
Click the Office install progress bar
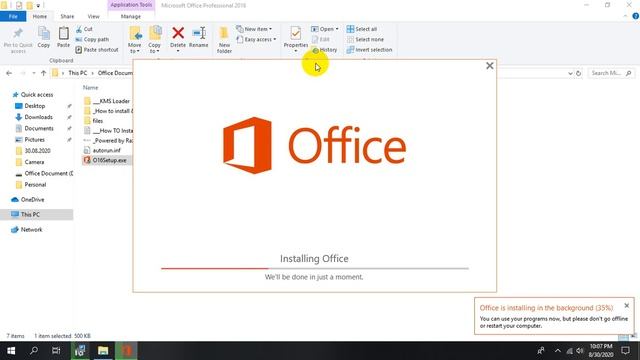pyautogui.click(x=315, y=269)
